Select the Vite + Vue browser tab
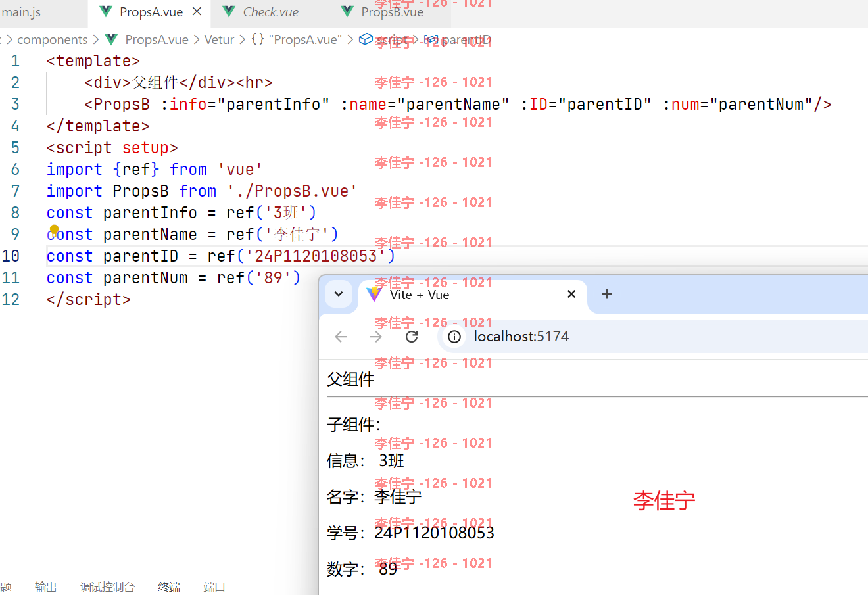This screenshot has width=868, height=595. click(473, 295)
